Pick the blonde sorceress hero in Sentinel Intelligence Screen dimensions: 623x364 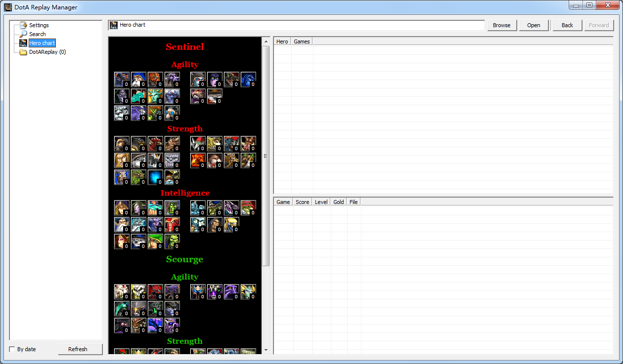click(122, 208)
